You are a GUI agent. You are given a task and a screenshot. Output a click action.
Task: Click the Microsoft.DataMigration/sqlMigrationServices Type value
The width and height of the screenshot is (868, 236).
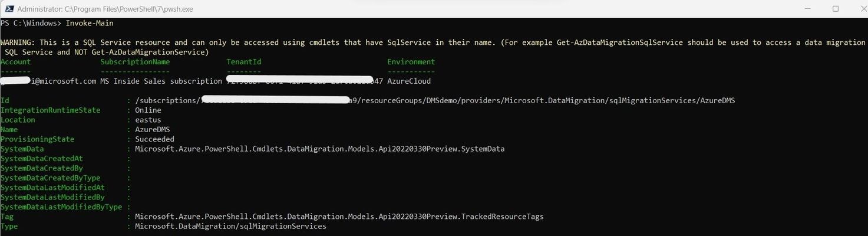pos(230,227)
